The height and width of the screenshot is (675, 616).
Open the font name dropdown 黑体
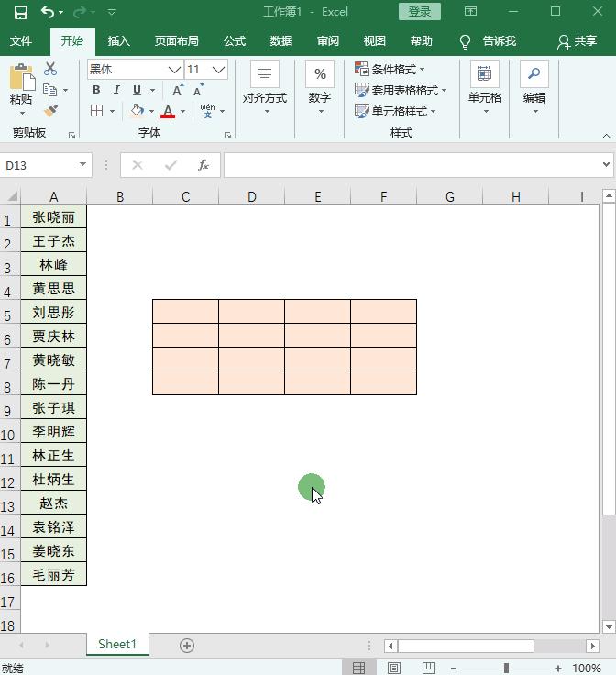point(174,70)
